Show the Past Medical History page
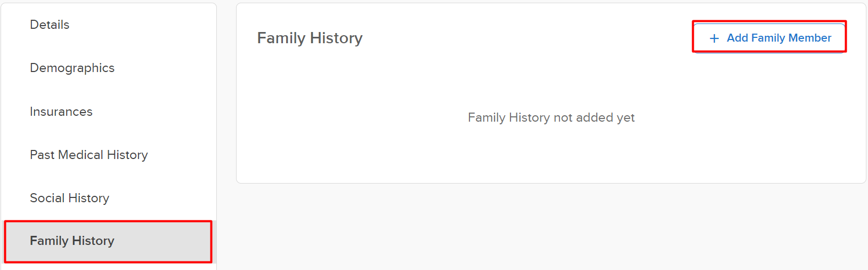 click(x=88, y=155)
